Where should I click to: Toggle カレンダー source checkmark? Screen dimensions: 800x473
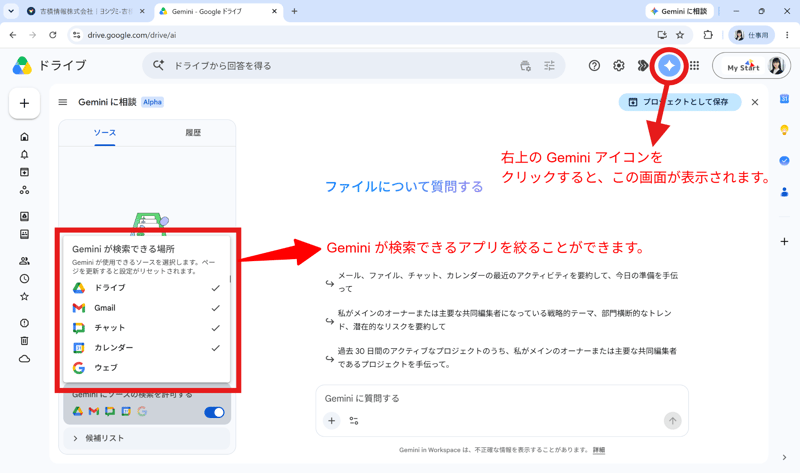(x=215, y=348)
